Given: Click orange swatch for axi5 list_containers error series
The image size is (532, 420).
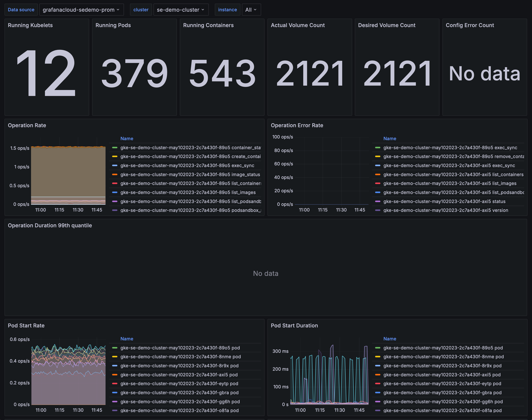Looking at the screenshot, I should click(378, 174).
